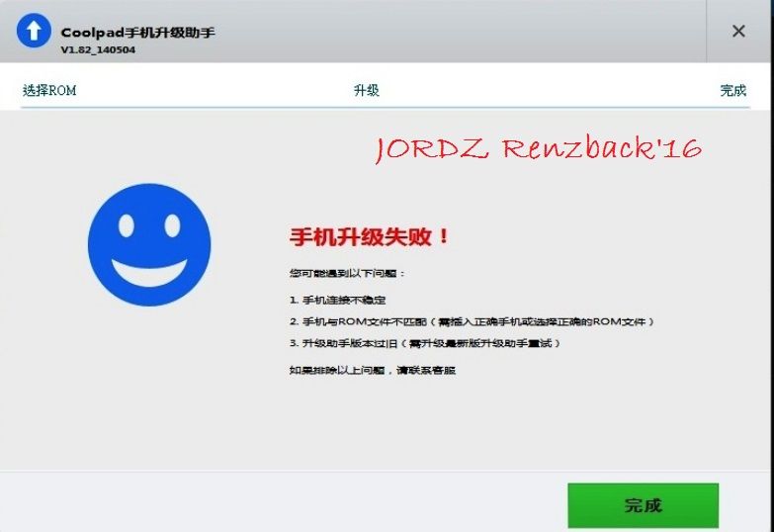This screenshot has width=774, height=532.
Task: Click the 请联系客服 contact support line
Action: [373, 370]
